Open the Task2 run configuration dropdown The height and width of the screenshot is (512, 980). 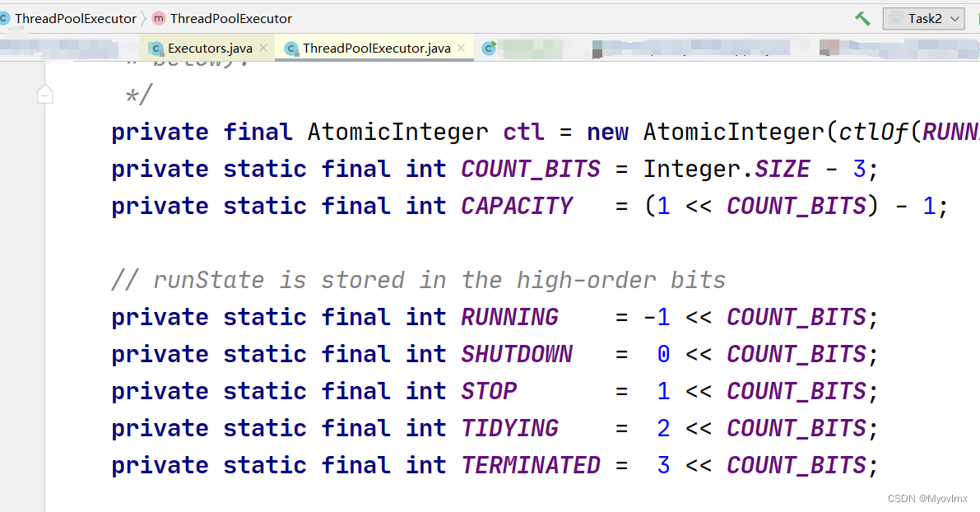tap(924, 19)
